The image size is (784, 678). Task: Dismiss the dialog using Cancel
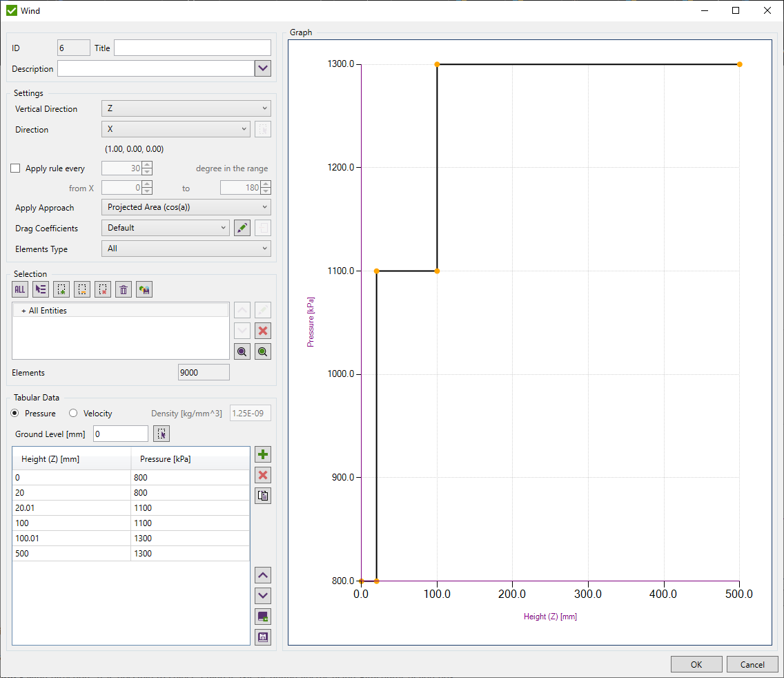coord(752,664)
